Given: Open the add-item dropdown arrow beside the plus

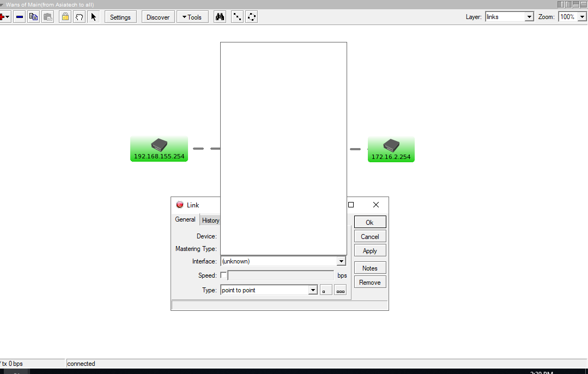Looking at the screenshot, I should [8, 17].
